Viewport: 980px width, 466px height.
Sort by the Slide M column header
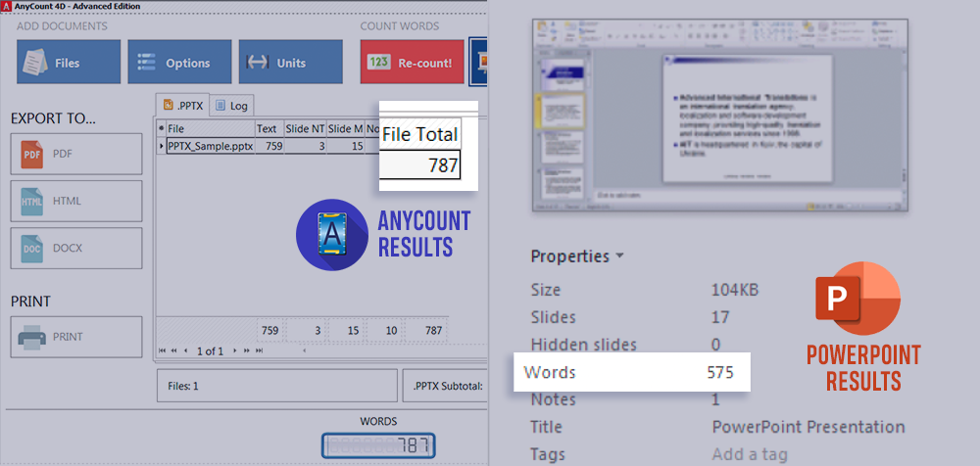pos(346,128)
